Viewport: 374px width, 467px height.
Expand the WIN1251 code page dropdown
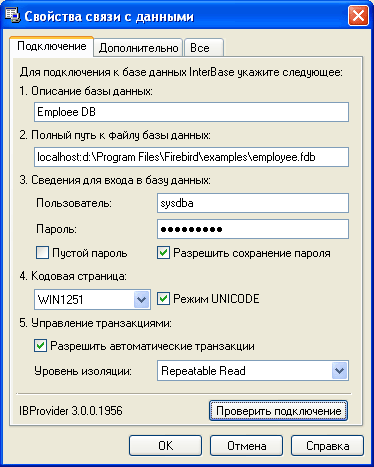[x=141, y=299]
